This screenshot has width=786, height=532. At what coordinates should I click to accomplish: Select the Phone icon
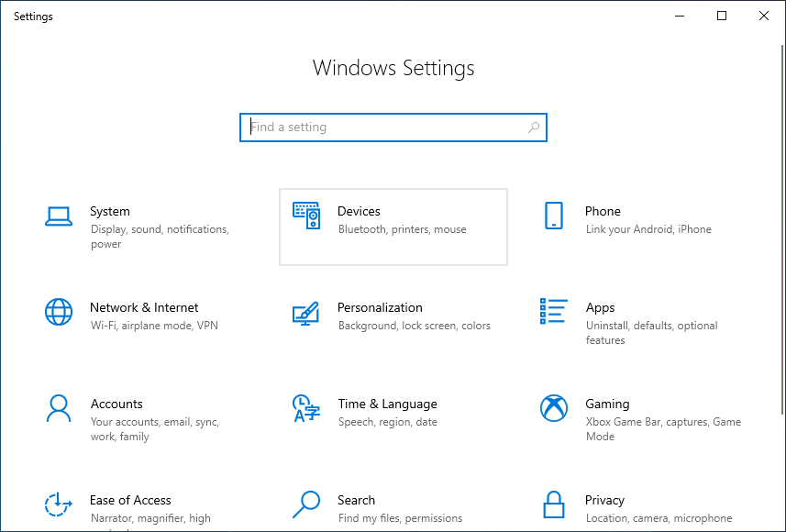tap(554, 216)
